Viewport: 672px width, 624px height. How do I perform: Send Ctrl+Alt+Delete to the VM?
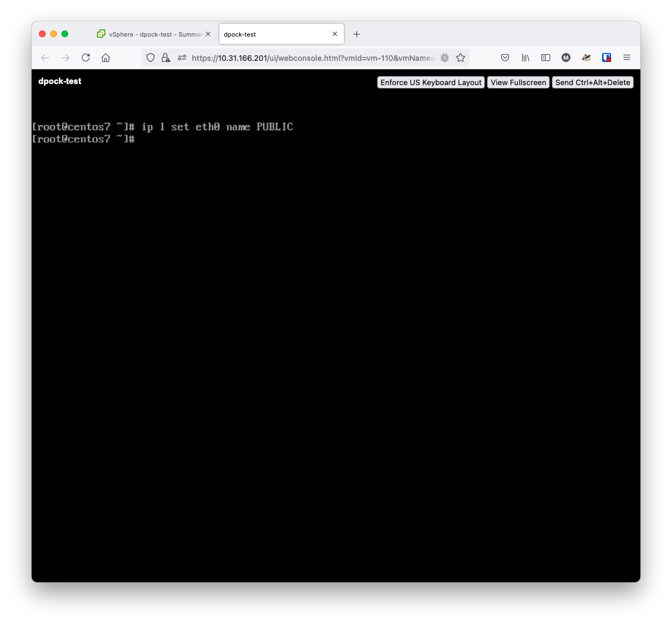point(593,82)
